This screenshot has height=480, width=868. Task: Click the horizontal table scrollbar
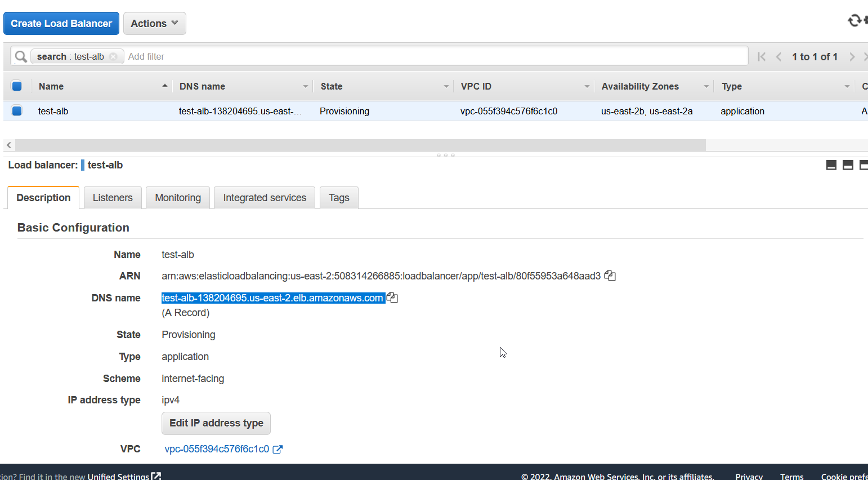(x=360, y=145)
